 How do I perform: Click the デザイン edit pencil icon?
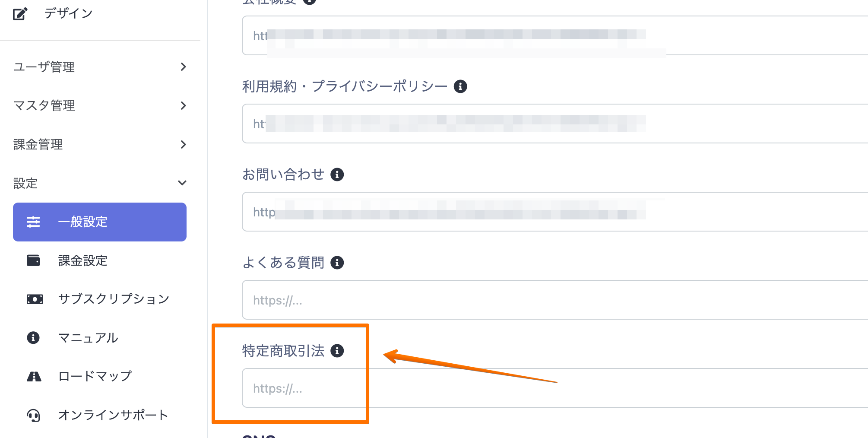20,14
